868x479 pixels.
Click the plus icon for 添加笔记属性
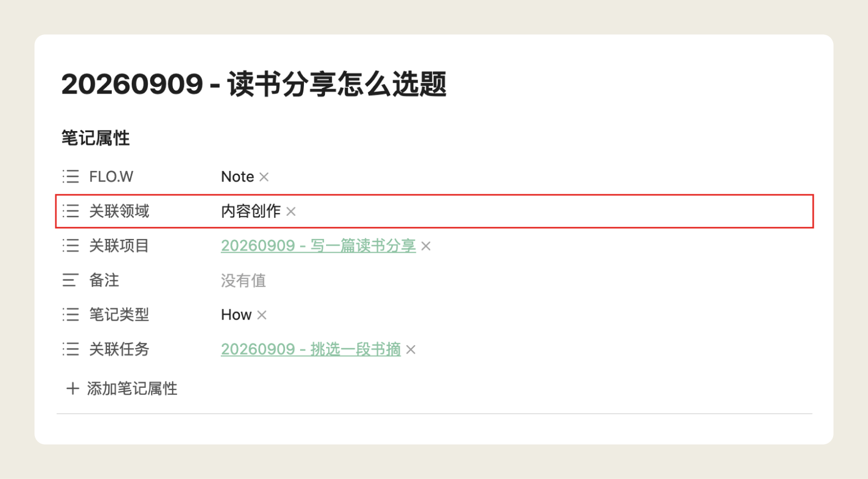coord(73,388)
